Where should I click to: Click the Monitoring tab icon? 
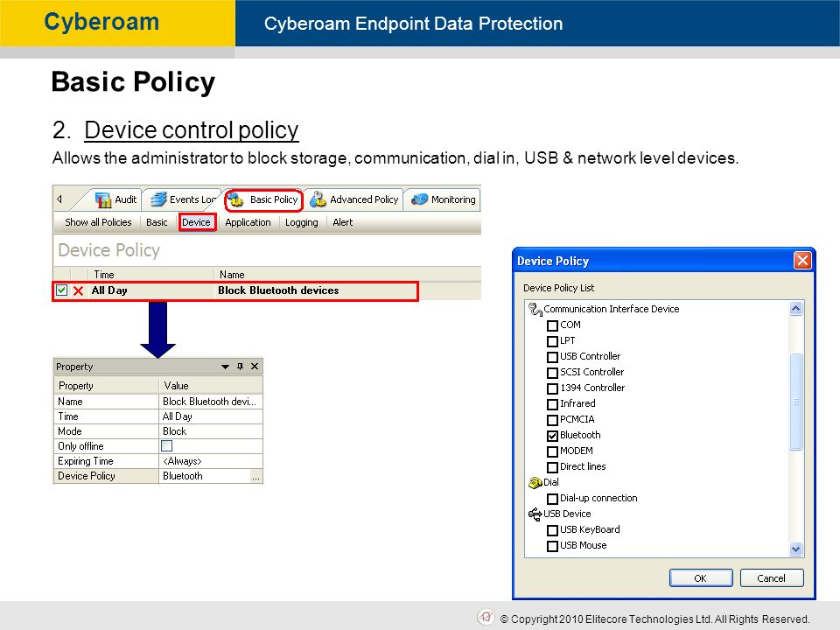pyautogui.click(x=419, y=199)
